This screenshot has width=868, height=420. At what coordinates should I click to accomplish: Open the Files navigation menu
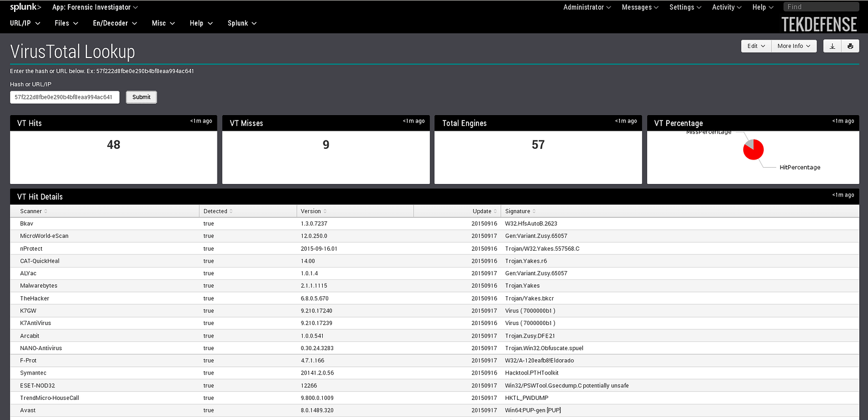click(66, 23)
